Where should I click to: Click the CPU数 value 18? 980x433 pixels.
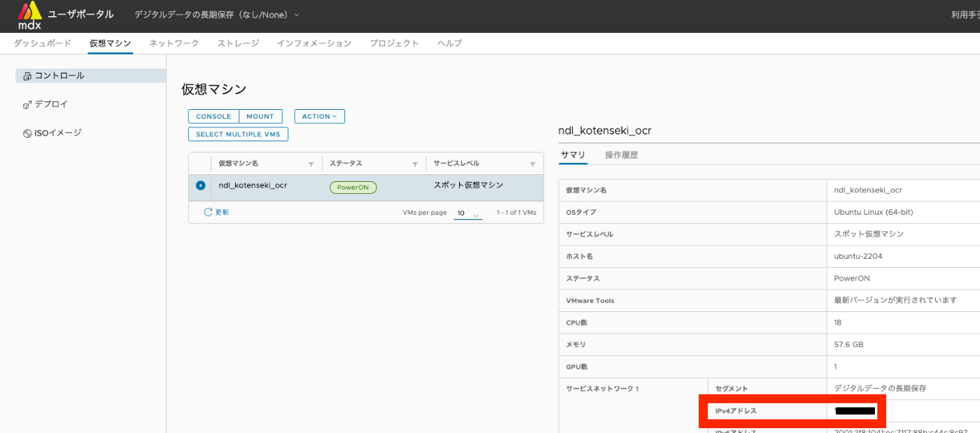[x=838, y=322]
